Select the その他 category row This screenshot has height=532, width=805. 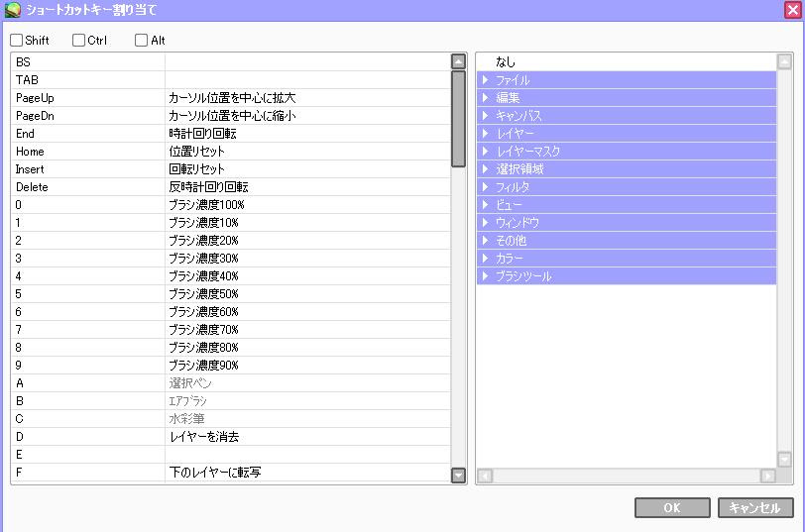pos(627,240)
